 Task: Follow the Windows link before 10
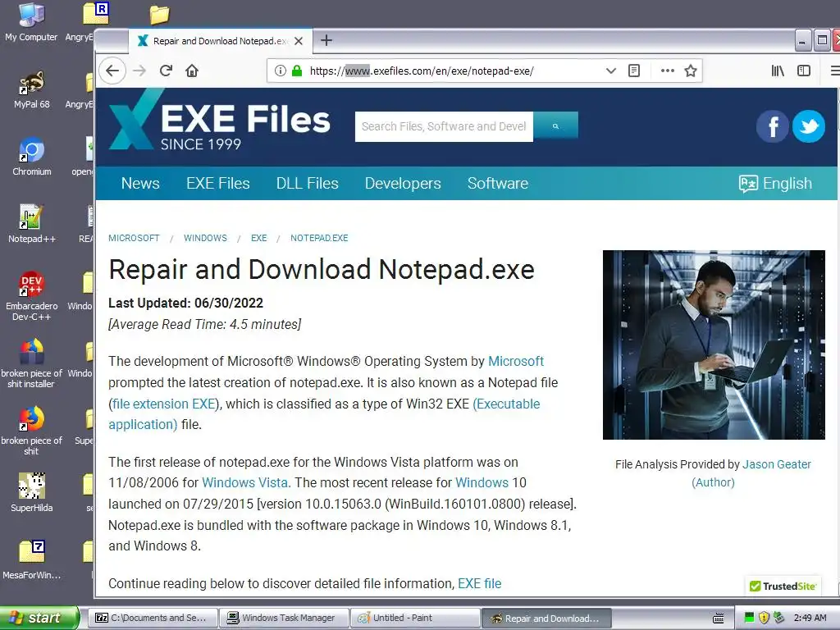tap(482, 482)
